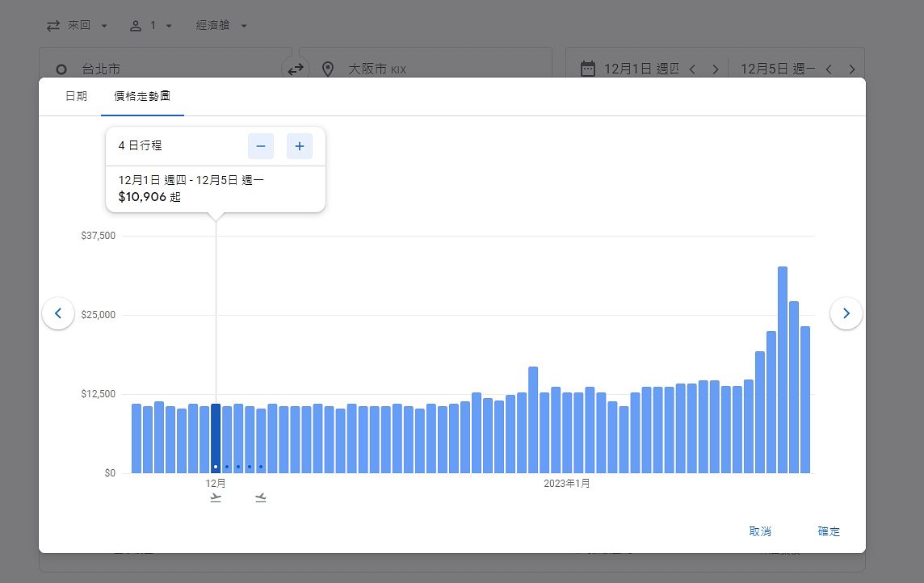Click the swap origin and destination icon

(x=296, y=69)
